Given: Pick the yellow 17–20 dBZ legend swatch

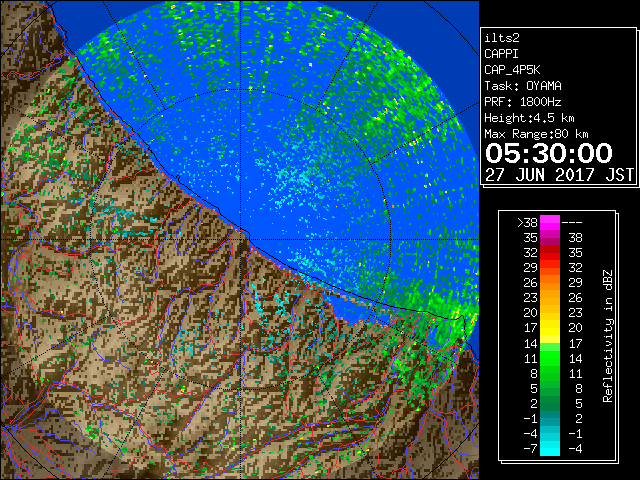Looking at the screenshot, I should pyautogui.click(x=550, y=328).
